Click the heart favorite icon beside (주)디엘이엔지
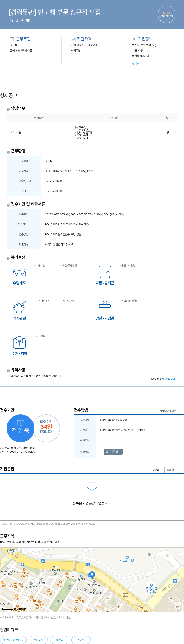184x644 pixels. [28, 21]
